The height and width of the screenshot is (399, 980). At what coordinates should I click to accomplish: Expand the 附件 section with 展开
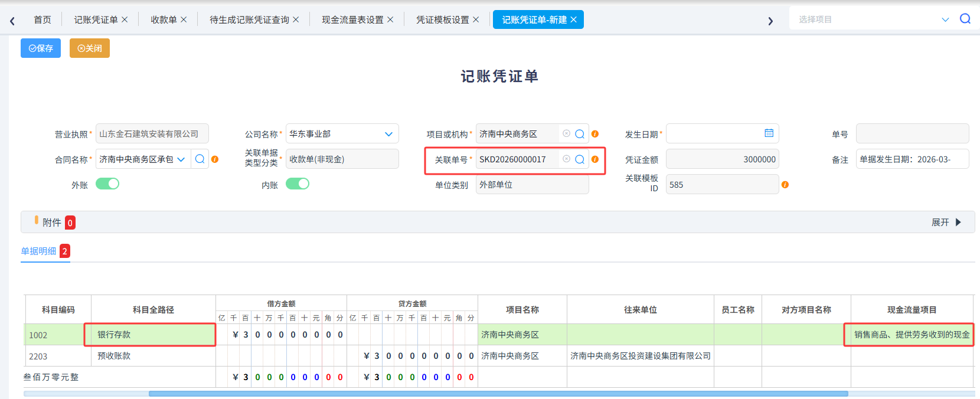(946, 223)
